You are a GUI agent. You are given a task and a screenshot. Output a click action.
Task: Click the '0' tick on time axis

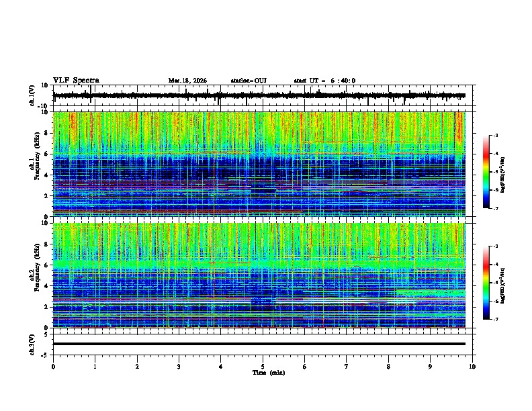53,367
